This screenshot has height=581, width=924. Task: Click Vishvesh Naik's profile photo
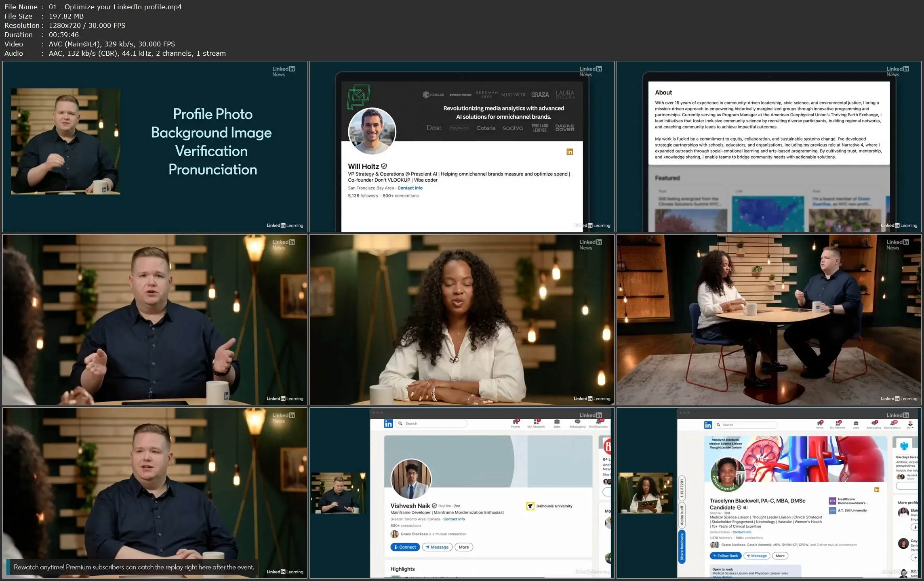411,479
